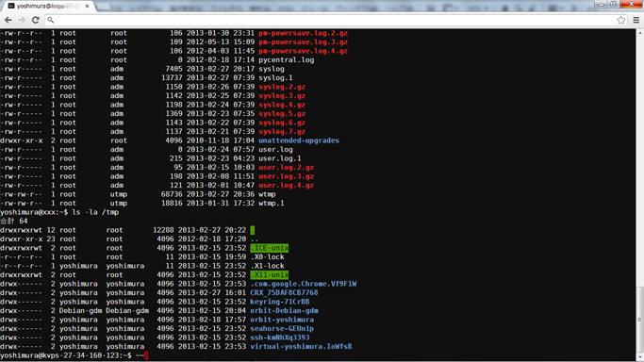644x362 pixels.
Task: Click pm-powersave.log.3.gz file name
Action: click(x=303, y=41)
